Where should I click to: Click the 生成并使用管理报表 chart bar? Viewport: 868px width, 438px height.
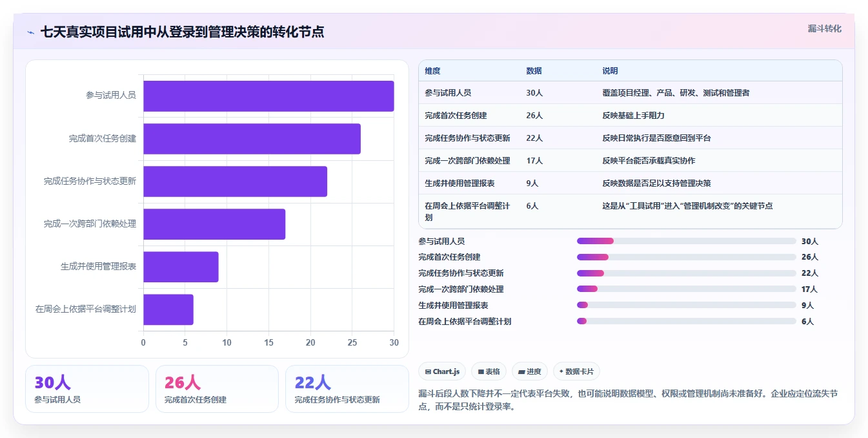point(181,267)
